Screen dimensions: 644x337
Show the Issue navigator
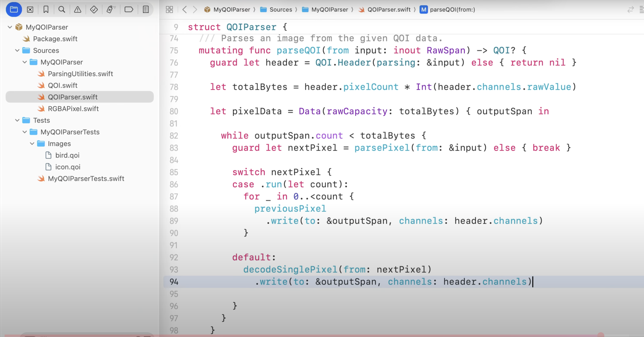coord(77,10)
